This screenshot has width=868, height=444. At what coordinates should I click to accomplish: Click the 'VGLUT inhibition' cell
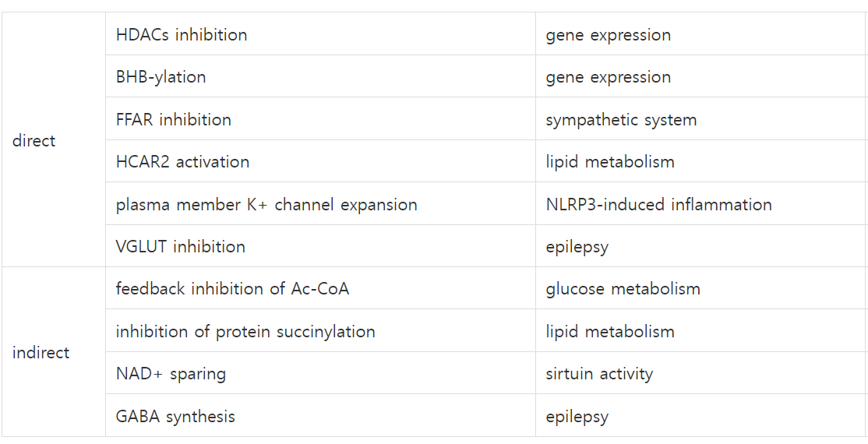(x=181, y=247)
